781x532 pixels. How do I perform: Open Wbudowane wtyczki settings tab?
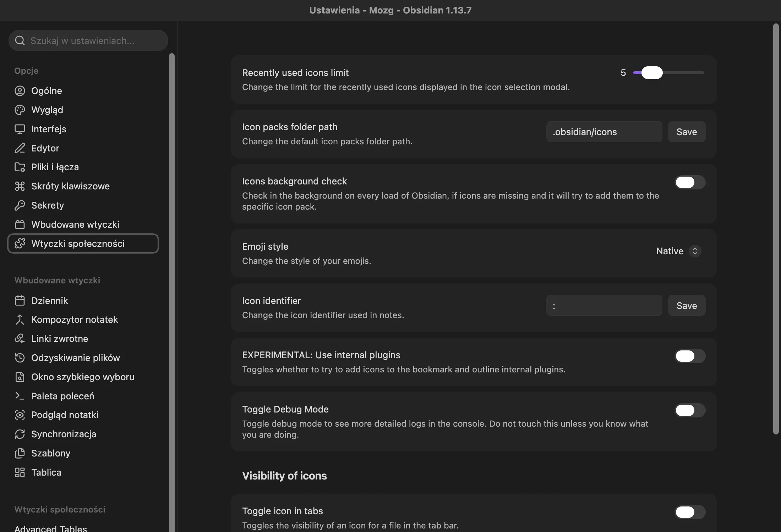pos(83,225)
